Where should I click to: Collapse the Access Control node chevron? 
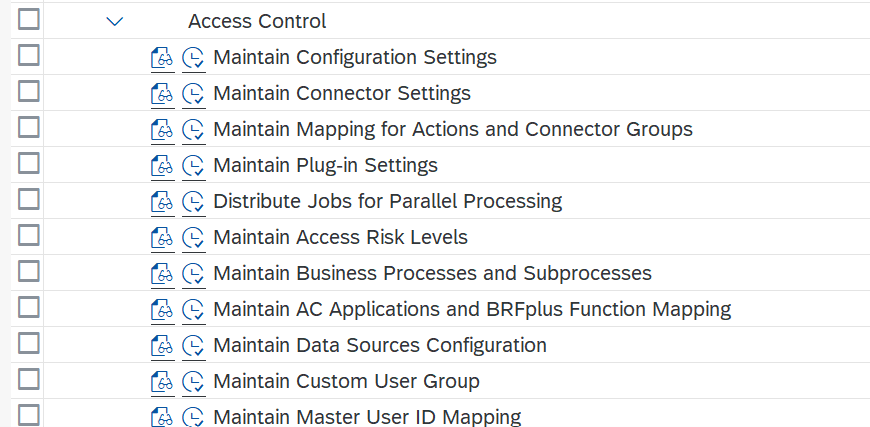click(114, 22)
